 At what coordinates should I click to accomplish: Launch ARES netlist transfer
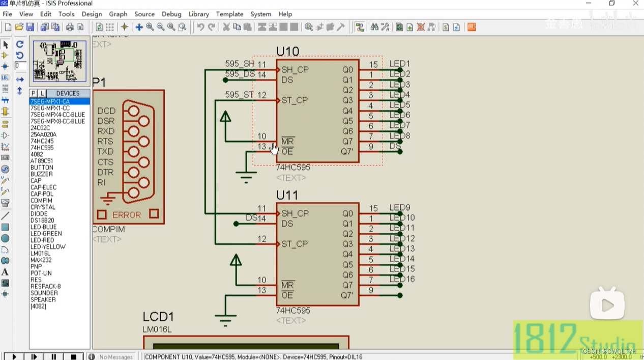(472, 27)
